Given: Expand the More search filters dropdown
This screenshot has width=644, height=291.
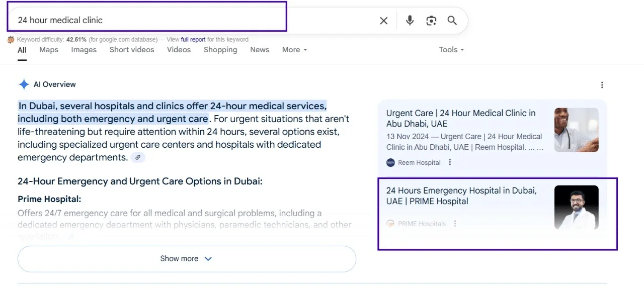Looking at the screenshot, I should pyautogui.click(x=294, y=50).
